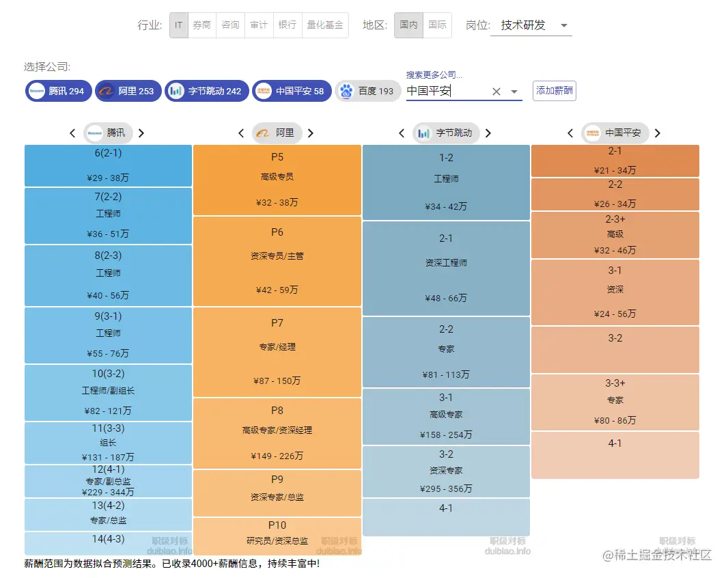Screen dimensions: 728x578
Task: Go to previous company before 中国平安 column
Action: (570, 133)
